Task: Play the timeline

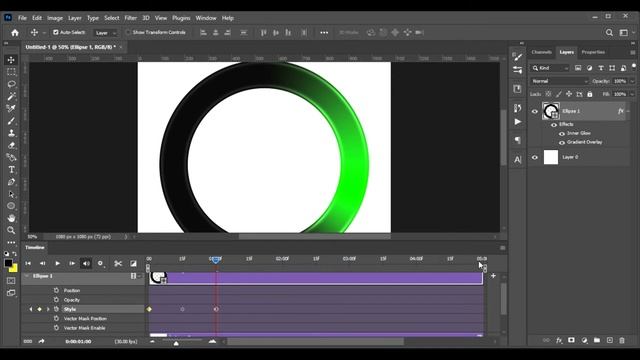Action: (58, 264)
